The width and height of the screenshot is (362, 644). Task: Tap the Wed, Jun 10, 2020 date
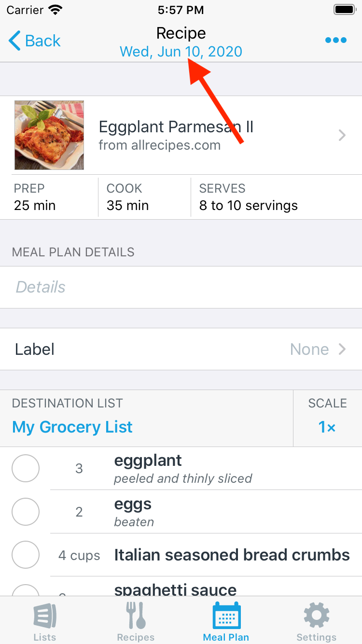[181, 52]
